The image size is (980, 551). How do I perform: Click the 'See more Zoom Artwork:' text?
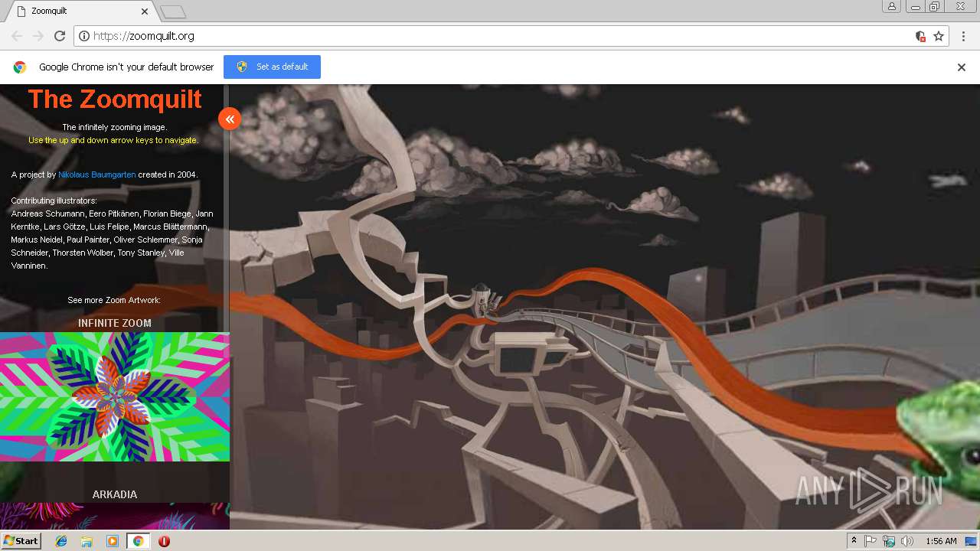click(x=114, y=300)
